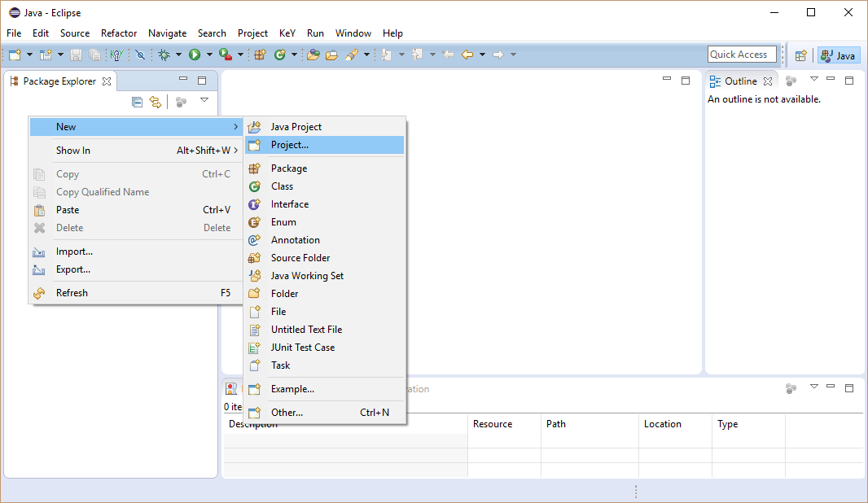Image resolution: width=868 pixels, height=503 pixels.
Task: Choose Example... in New submenu
Action: (324, 389)
